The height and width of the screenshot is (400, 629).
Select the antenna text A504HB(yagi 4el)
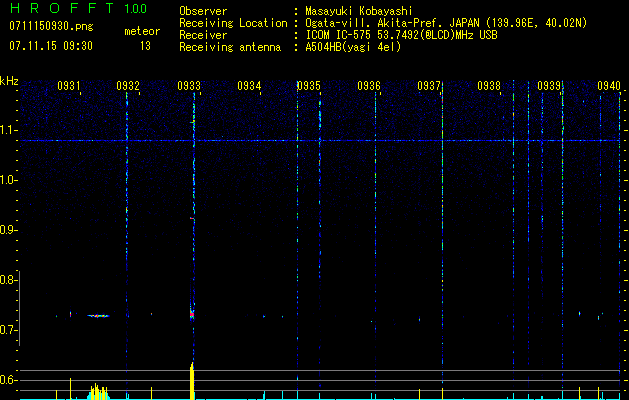pyautogui.click(x=353, y=47)
